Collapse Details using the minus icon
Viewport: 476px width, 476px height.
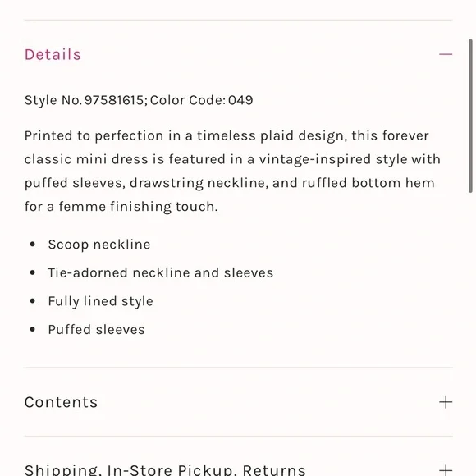[446, 54]
